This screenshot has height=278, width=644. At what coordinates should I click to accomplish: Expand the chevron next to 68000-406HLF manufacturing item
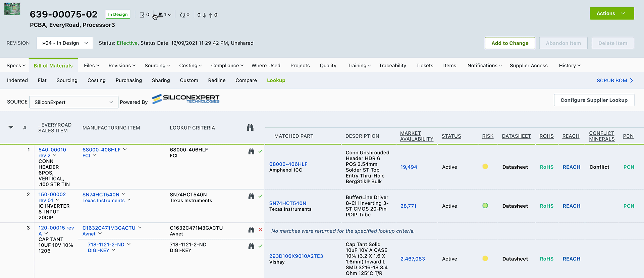click(x=125, y=149)
